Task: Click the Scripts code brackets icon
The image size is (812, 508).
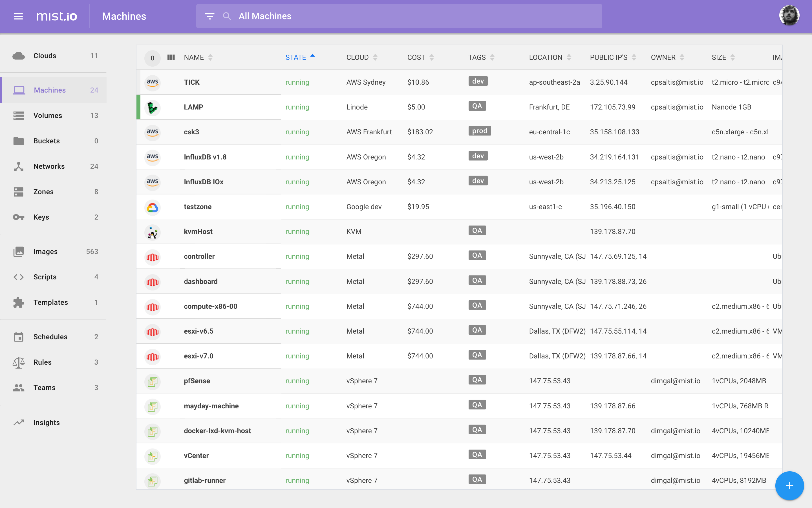Action: [18, 277]
